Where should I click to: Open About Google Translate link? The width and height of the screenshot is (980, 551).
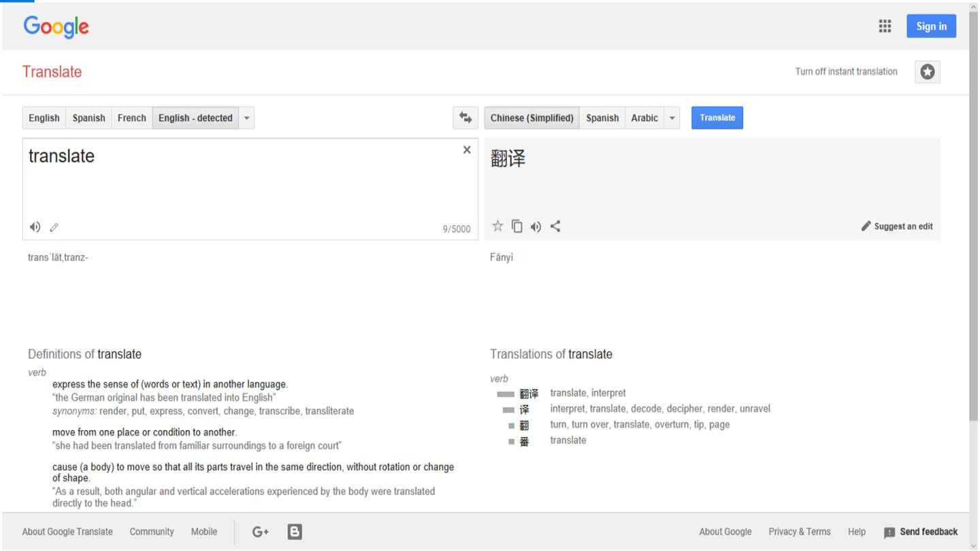[67, 532]
